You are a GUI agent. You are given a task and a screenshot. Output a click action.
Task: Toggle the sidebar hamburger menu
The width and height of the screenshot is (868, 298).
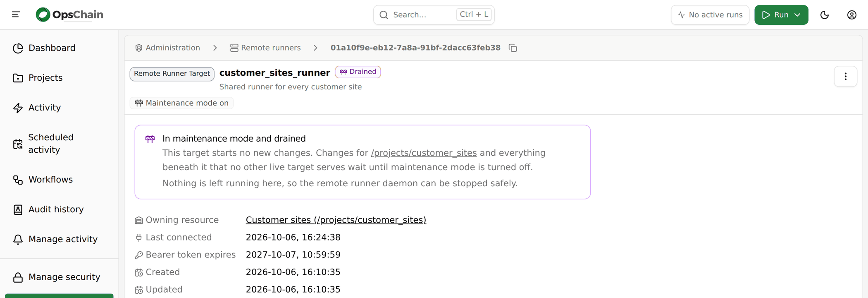pos(16,14)
